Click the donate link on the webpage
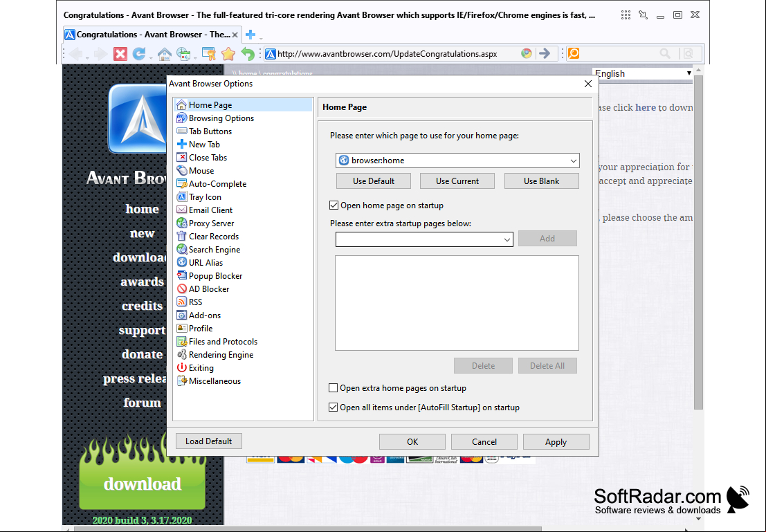 click(x=142, y=354)
